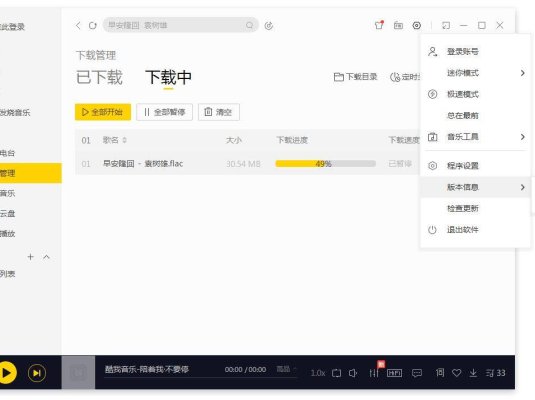Click the song progress line under title
The width and height of the screenshot is (535, 400).
point(201,377)
